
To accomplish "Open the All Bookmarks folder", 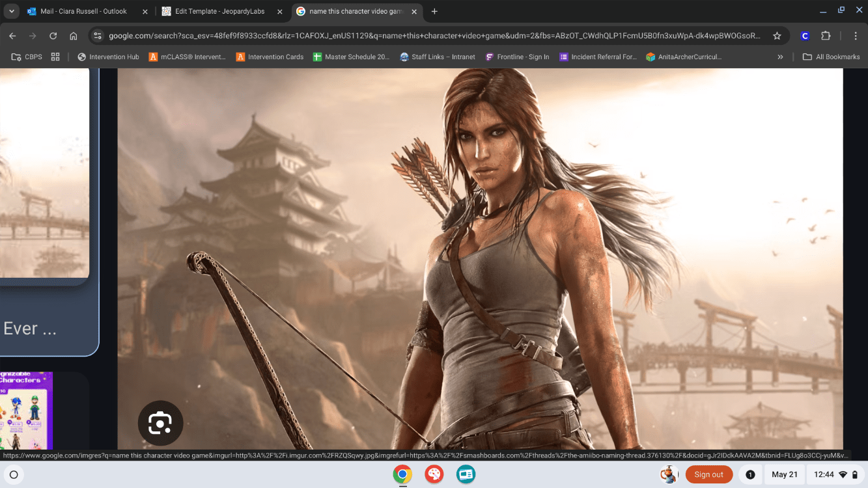I will pos(831,57).
